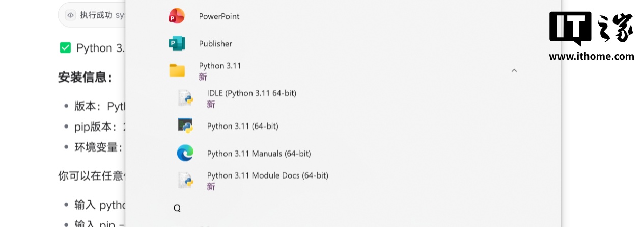Viewport: 644px width, 227px height.
Task: Collapse the Python 3.11 folder chevron
Action: click(514, 70)
